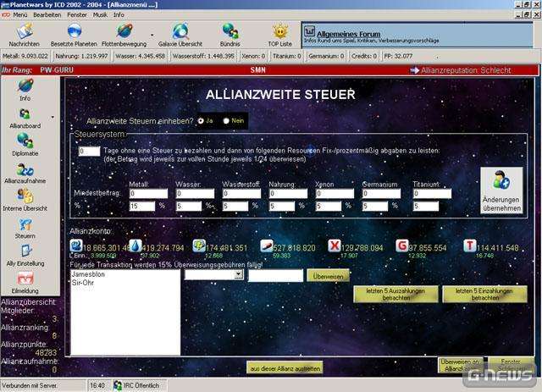Click Titanium T icon in Allianzkonto
The image size is (542, 392).
[x=470, y=246]
